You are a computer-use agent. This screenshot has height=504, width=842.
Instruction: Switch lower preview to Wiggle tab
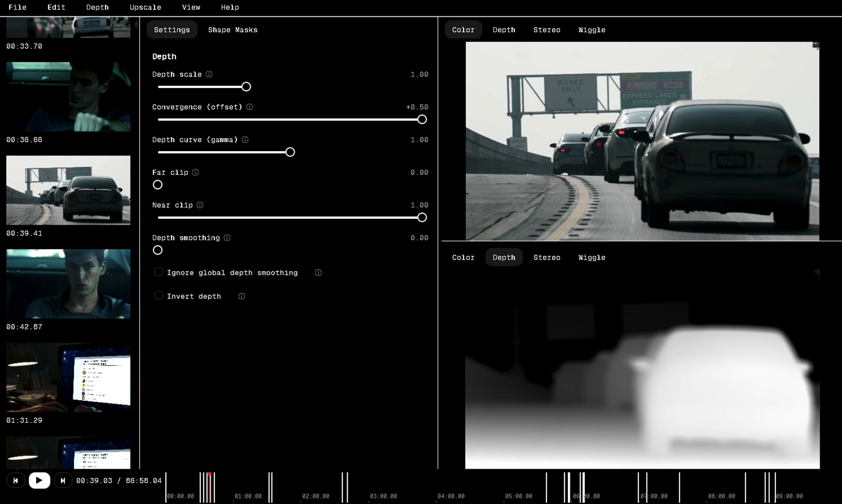click(592, 258)
